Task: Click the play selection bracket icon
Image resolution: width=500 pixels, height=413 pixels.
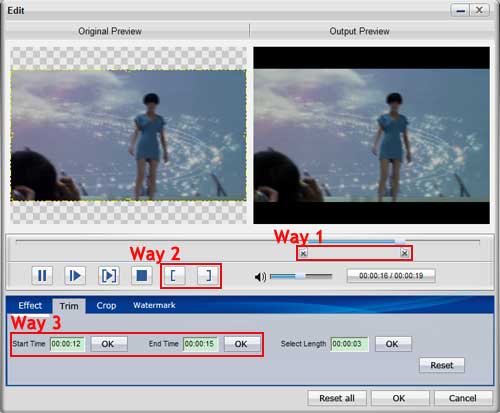Action: pos(109,276)
